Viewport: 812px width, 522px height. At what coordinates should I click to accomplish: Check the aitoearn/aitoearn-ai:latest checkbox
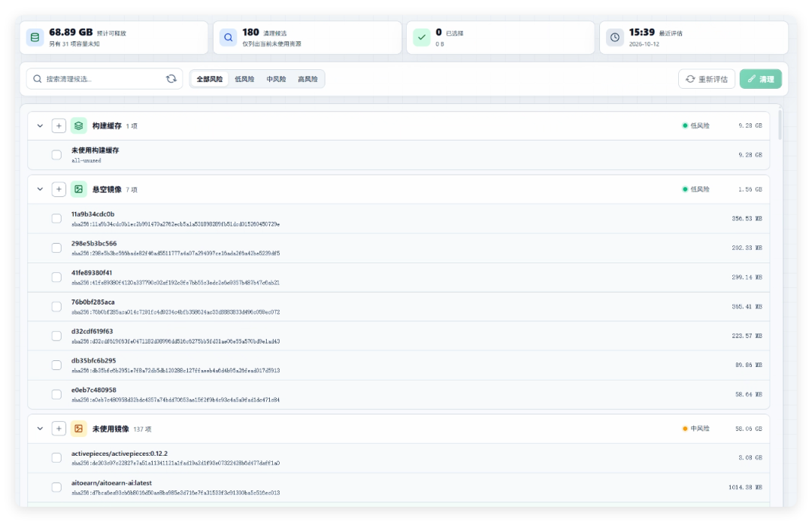[x=56, y=487]
